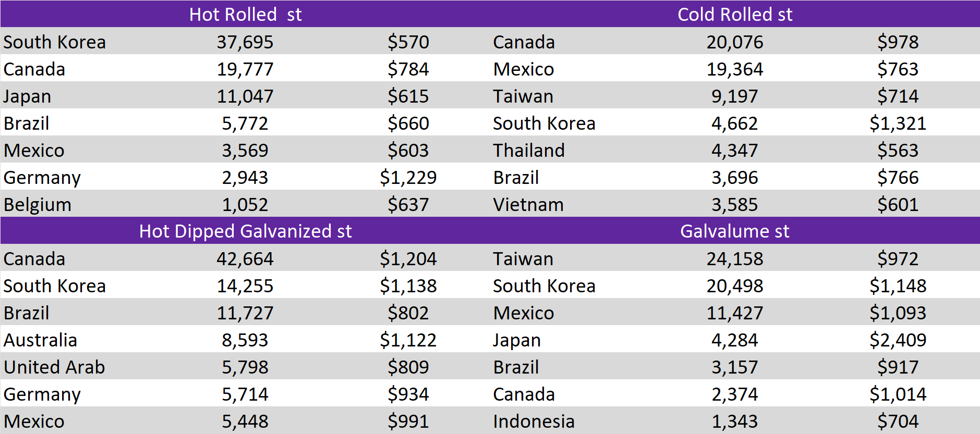
Task: Select the $1,229 price cell
Action: pos(408,177)
